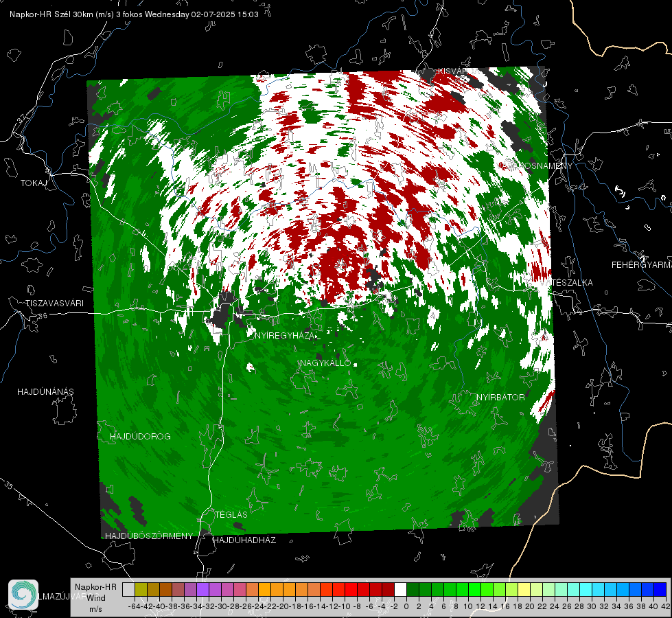Click the legend value 20

530,606
